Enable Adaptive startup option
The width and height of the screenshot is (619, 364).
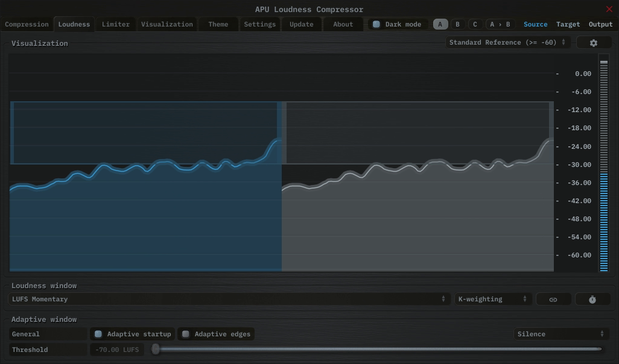tap(98, 334)
